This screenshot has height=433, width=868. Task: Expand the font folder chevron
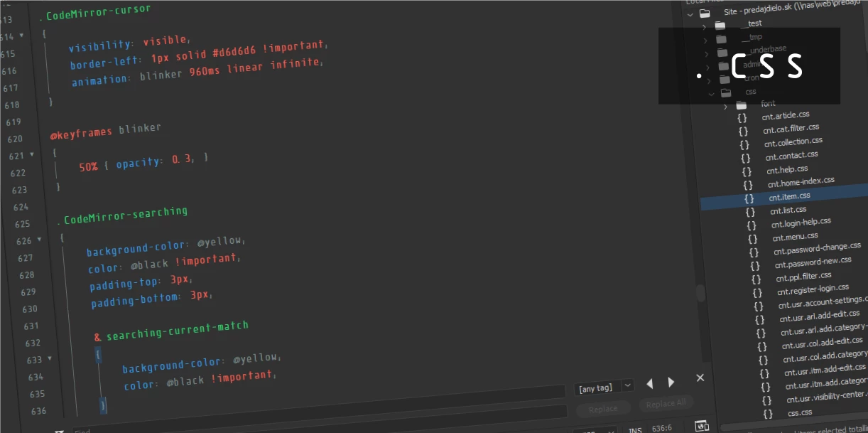[x=725, y=107]
